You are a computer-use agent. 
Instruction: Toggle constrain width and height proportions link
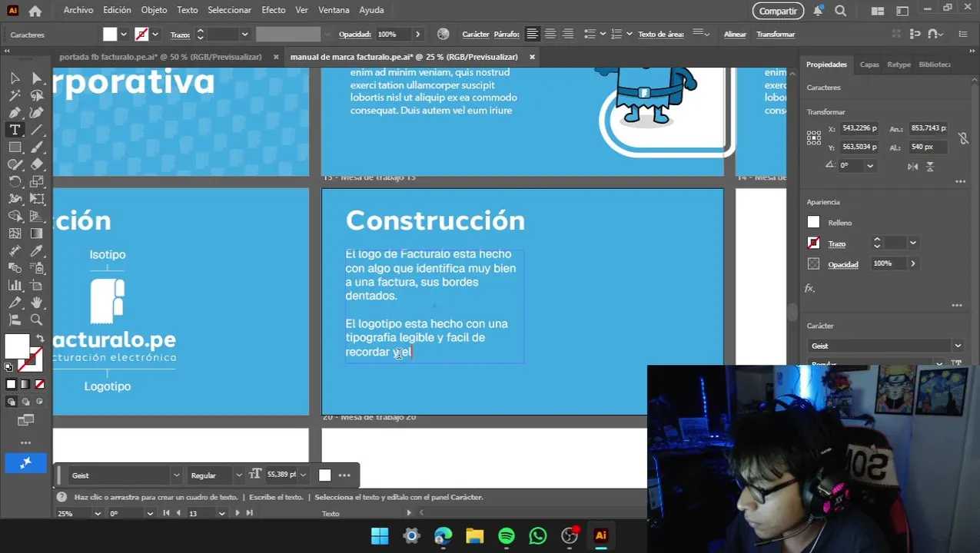click(x=962, y=138)
